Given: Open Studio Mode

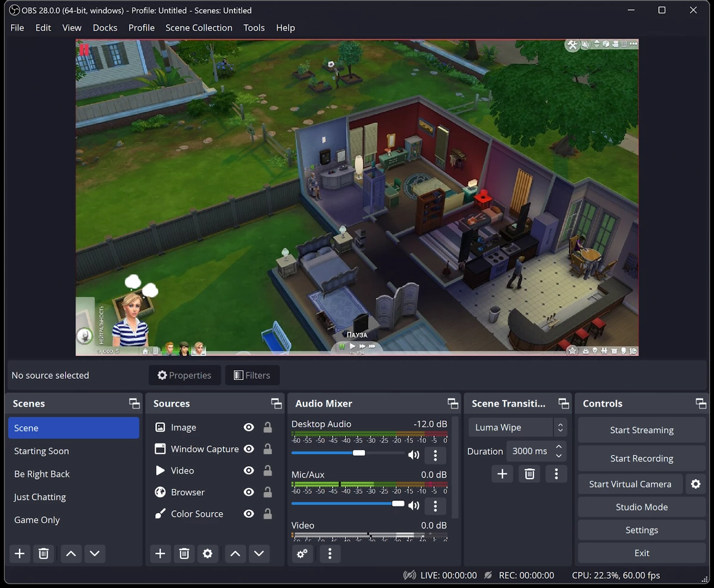Looking at the screenshot, I should 641,507.
